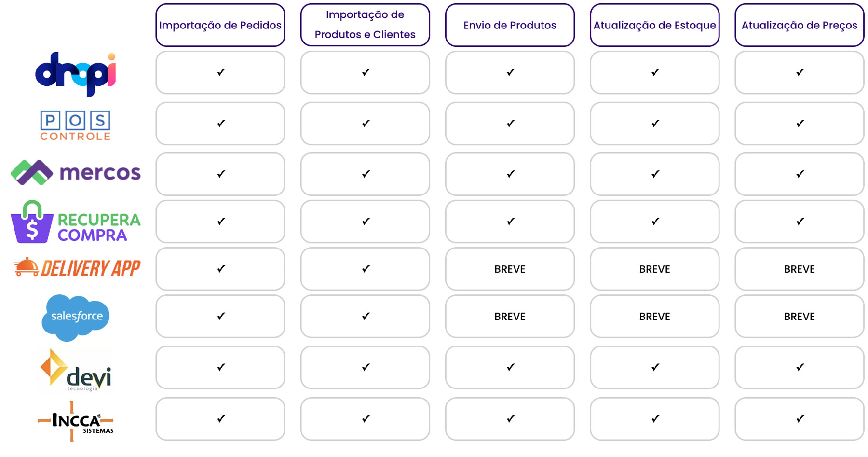Viewport: 868px width, 457px height.
Task: Select the Importação de Produtos e Clientes header
Action: [x=365, y=25]
